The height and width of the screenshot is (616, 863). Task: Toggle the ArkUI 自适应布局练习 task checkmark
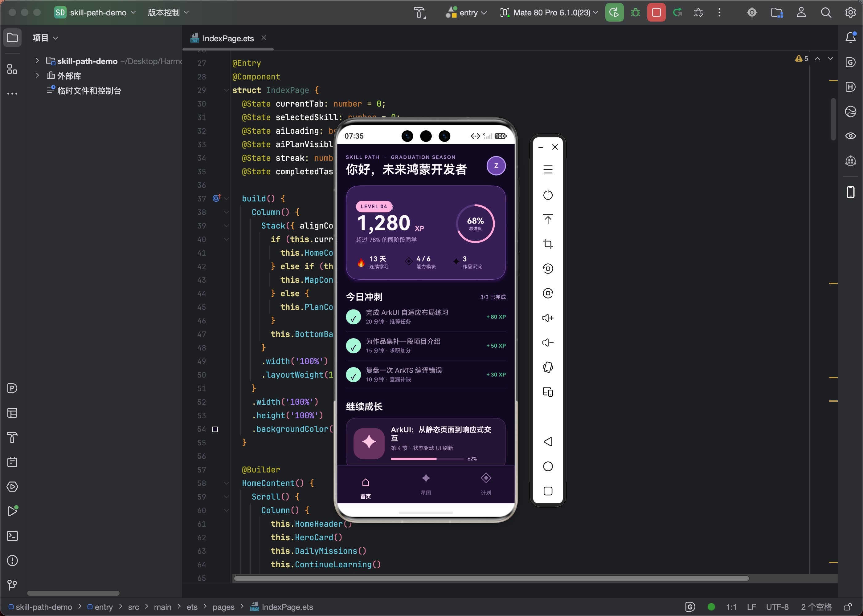[x=353, y=317]
